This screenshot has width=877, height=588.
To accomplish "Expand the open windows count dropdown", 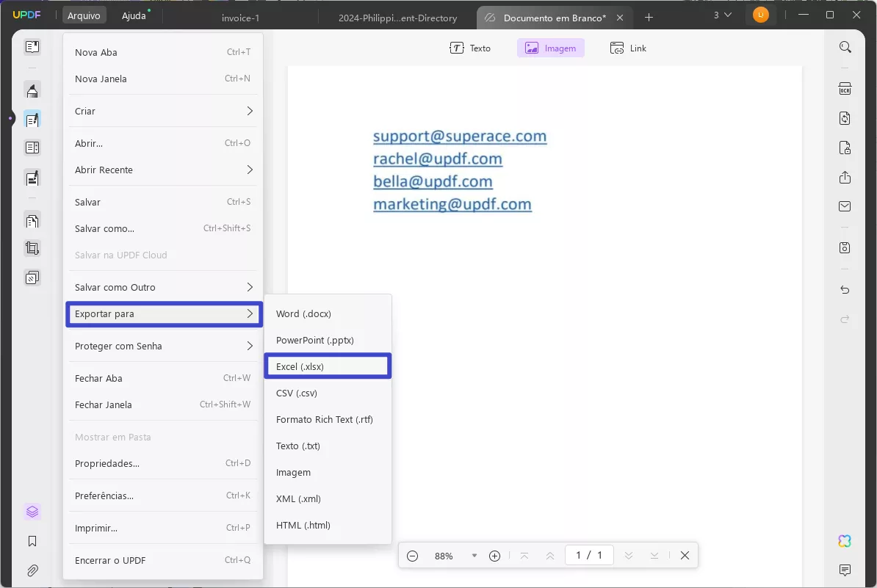I will tap(723, 15).
